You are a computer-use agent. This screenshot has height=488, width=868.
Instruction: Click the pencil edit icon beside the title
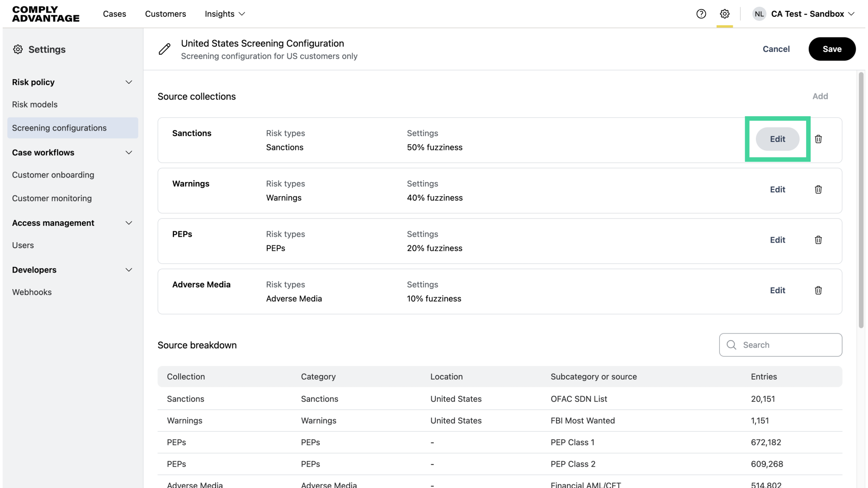pyautogui.click(x=165, y=49)
